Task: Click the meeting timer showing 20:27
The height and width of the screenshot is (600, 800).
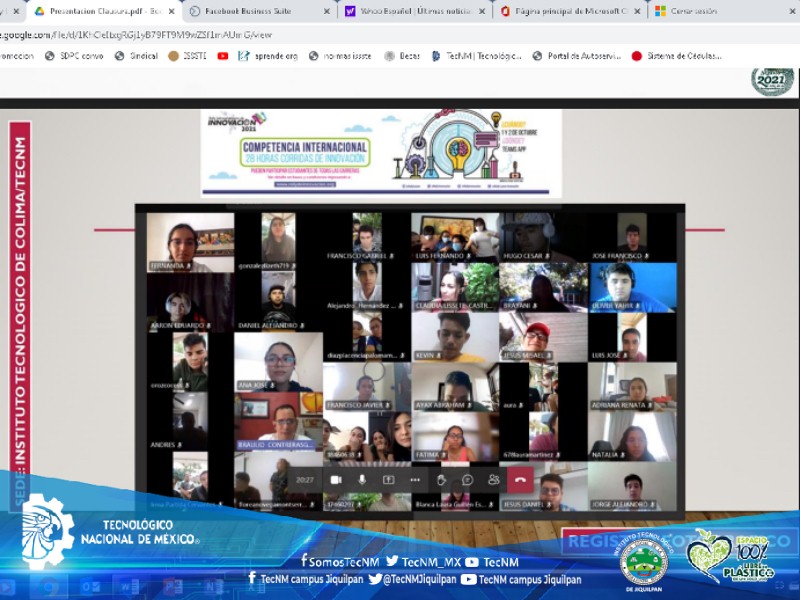Action: [305, 480]
